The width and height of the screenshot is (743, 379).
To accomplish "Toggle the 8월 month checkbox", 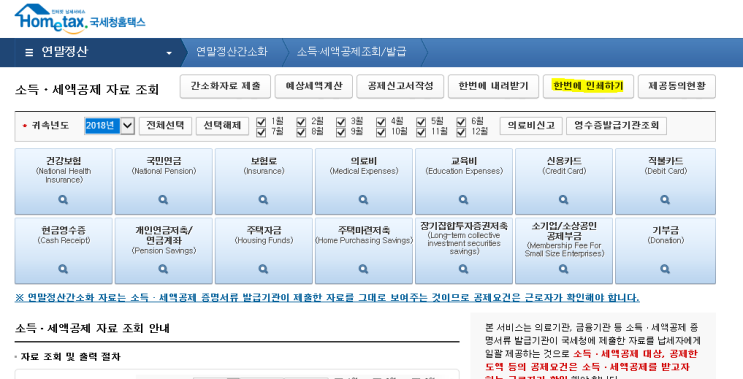I will pos(301,132).
